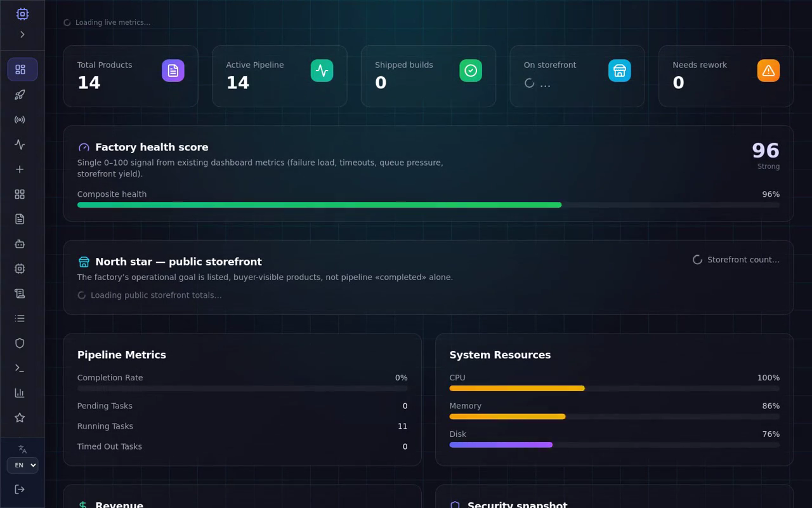Select the robot icon in the sidebar

tap(20, 244)
